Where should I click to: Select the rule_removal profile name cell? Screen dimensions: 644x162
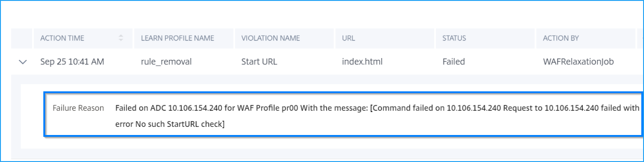click(x=166, y=62)
